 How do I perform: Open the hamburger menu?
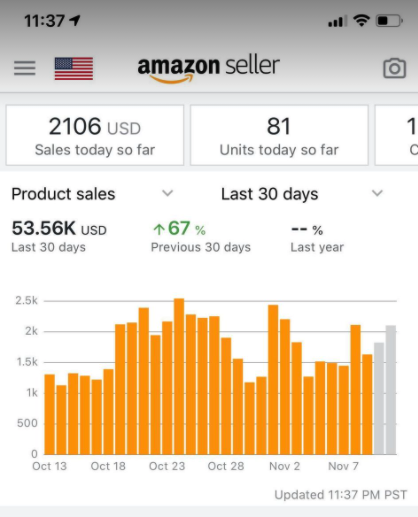pyautogui.click(x=25, y=68)
